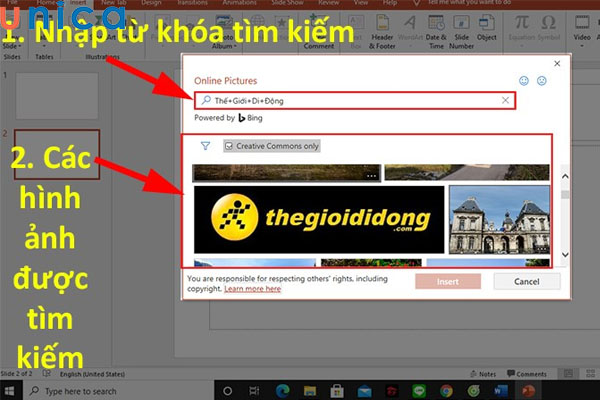Open File Explorer from the taskbar
Image resolution: width=600 pixels, height=400 pixels.
310,391
